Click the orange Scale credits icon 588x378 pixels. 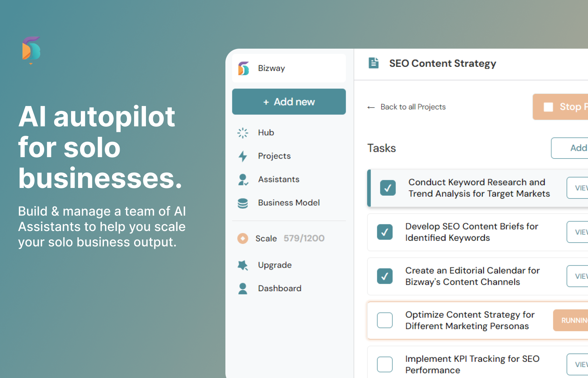[x=243, y=238]
